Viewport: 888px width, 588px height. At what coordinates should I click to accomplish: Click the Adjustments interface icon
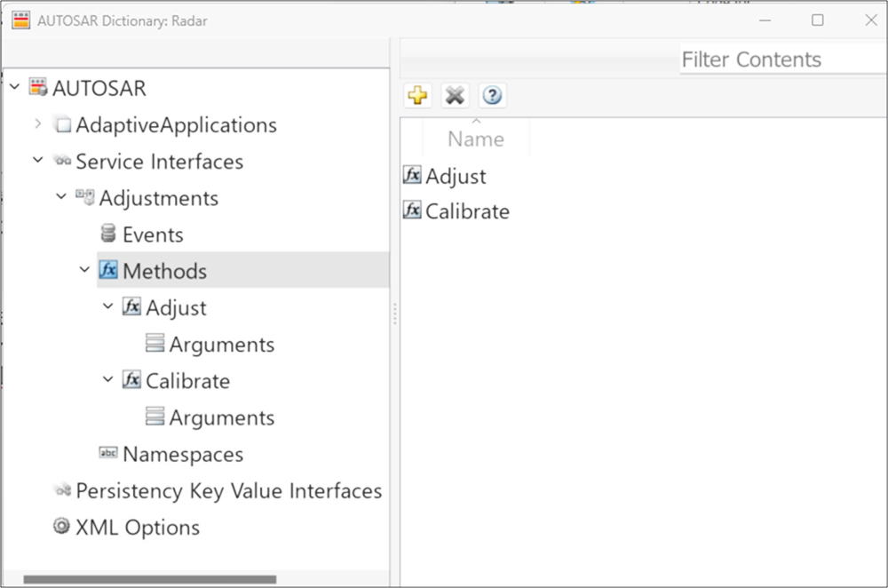[x=85, y=197]
